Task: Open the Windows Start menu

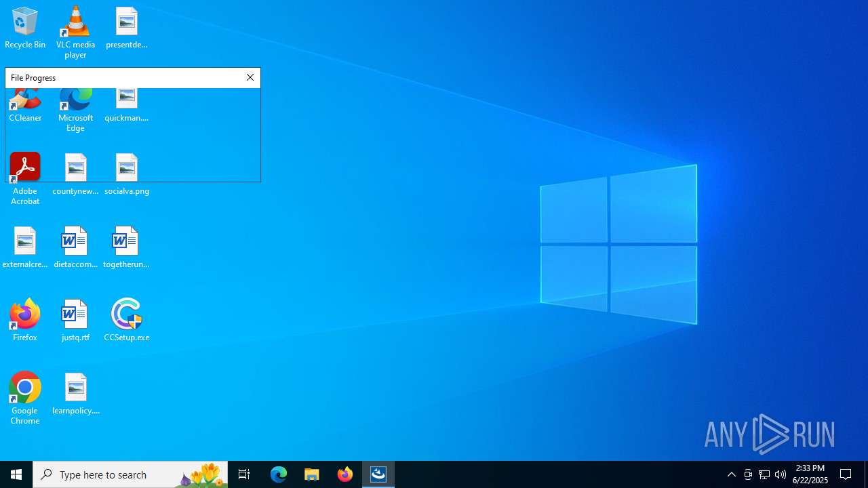Action: 16,474
